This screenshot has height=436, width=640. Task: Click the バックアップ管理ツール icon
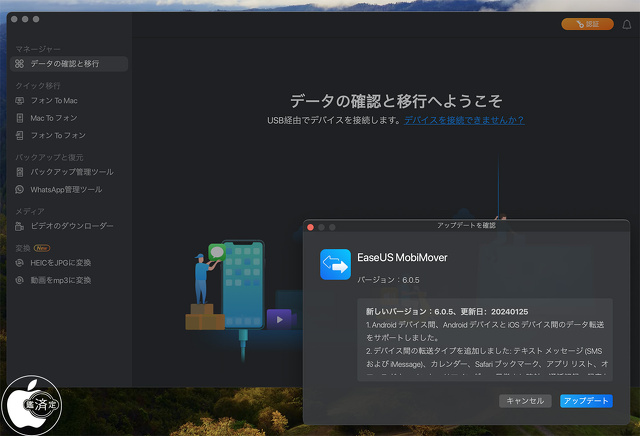(x=19, y=172)
